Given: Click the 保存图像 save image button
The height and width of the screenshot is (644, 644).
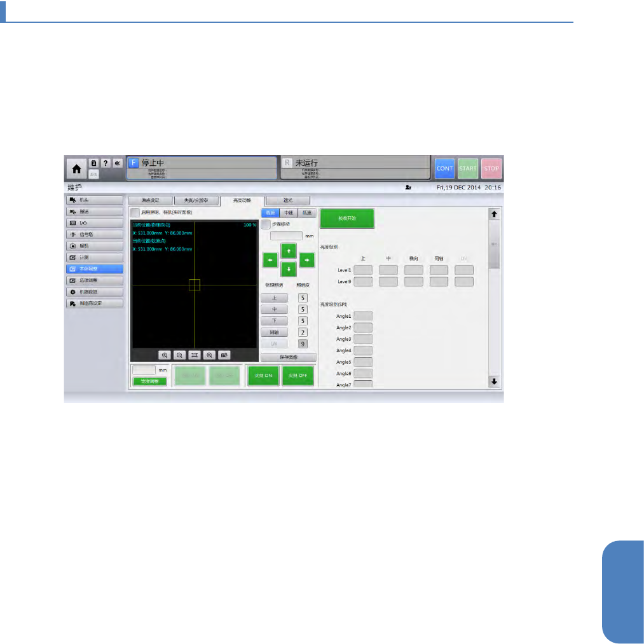Looking at the screenshot, I should 289,357.
